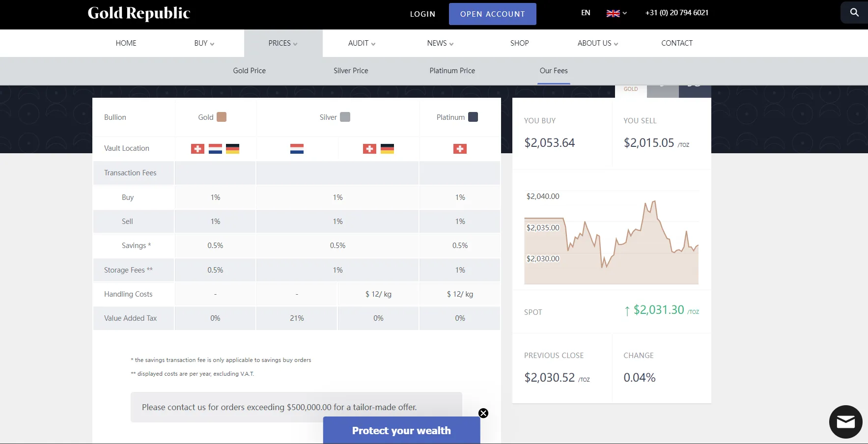Click the CHANGE value 0.04%

point(640,378)
